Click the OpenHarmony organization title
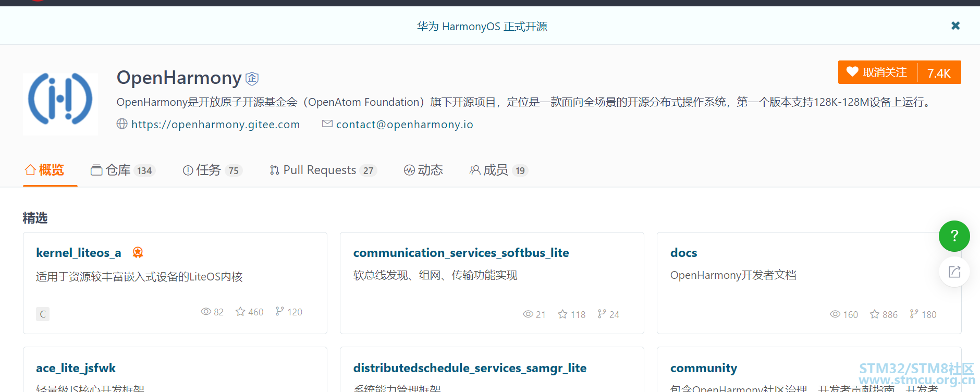 coord(179,78)
